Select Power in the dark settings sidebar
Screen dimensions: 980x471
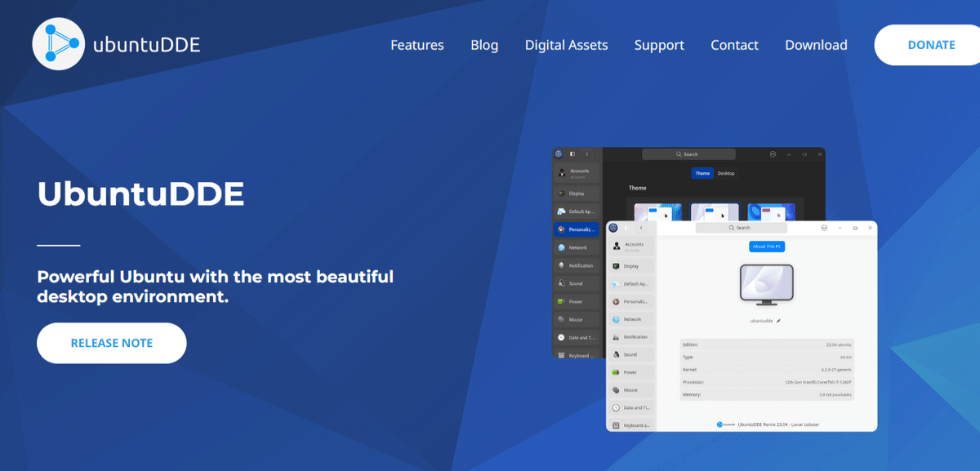(577, 301)
